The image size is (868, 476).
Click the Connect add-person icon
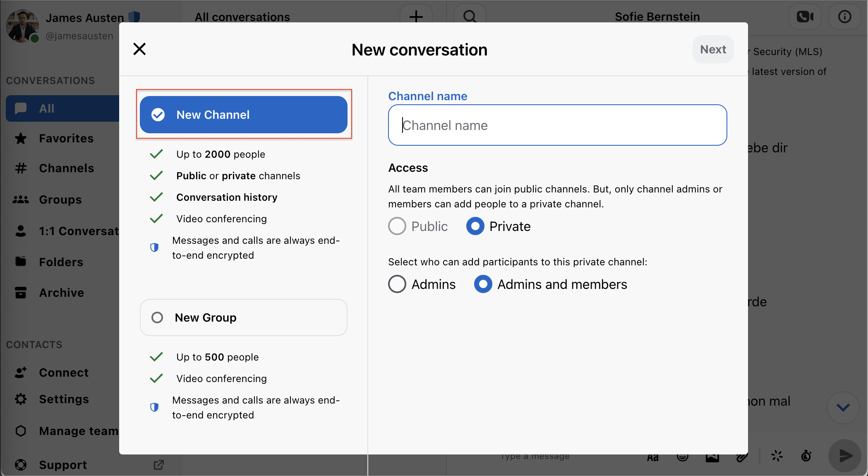21,373
